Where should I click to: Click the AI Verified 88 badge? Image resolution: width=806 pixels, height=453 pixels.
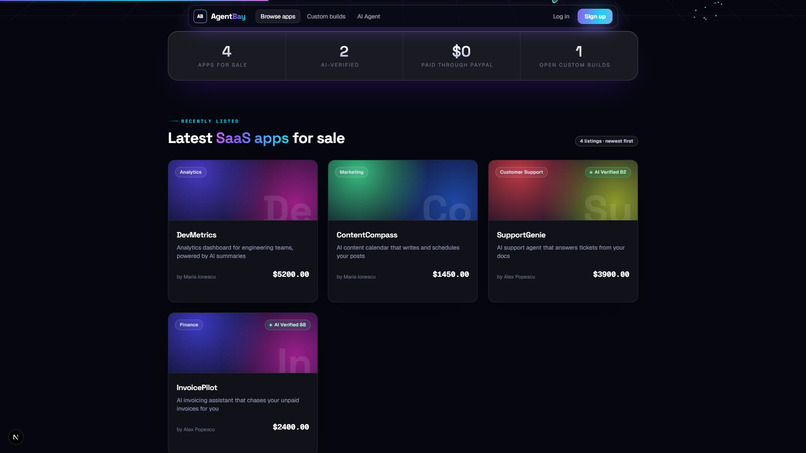(x=287, y=325)
